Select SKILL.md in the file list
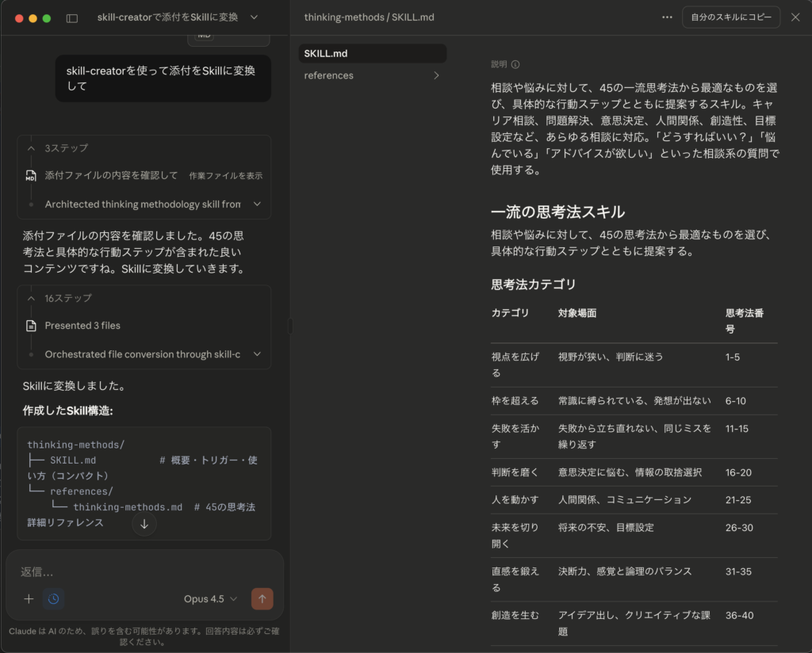This screenshot has width=812, height=653. tap(372, 53)
